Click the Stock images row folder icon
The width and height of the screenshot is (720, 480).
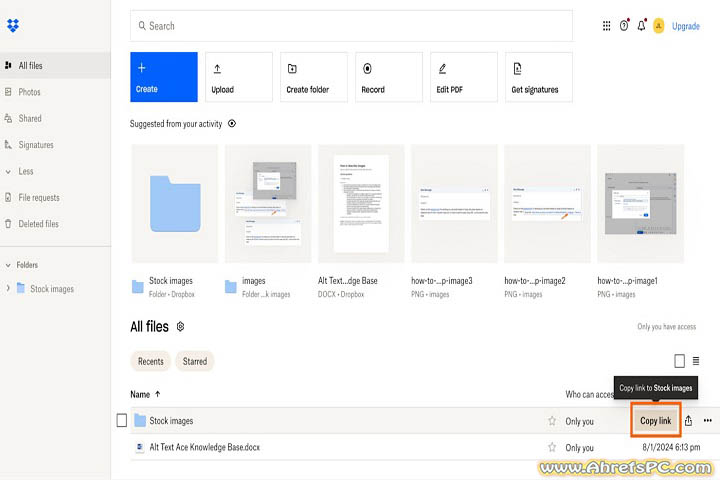click(x=140, y=420)
